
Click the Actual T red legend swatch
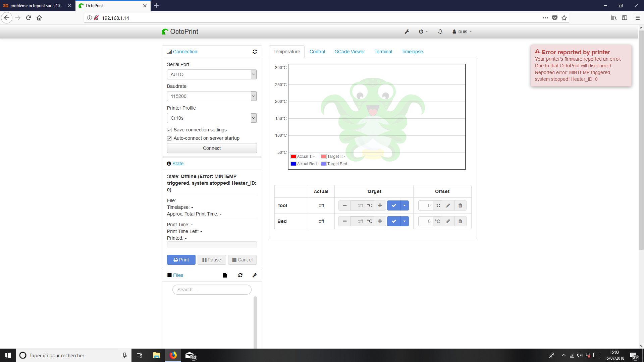(293, 157)
